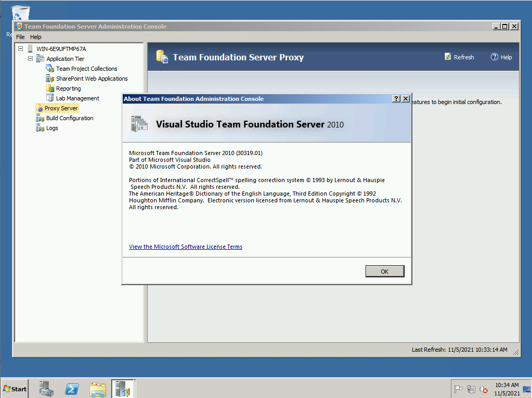Click the version text 30319.01 line
Image resolution: width=532 pixels, height=398 pixels.
[x=196, y=153]
